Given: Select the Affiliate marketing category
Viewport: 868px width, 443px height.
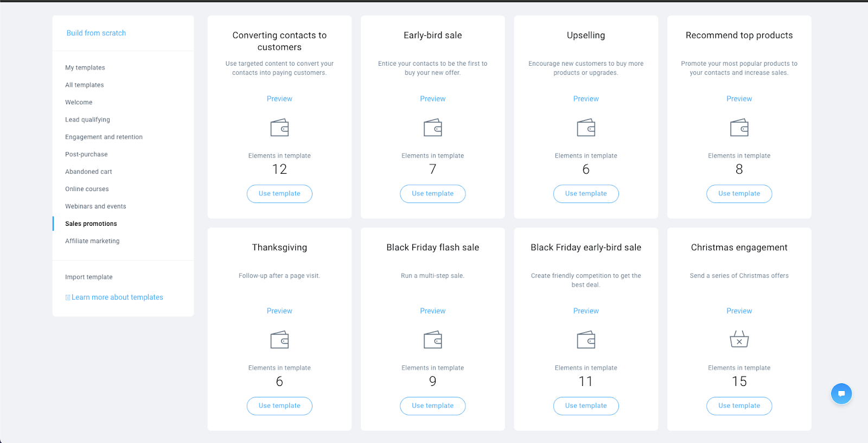Looking at the screenshot, I should (92, 241).
